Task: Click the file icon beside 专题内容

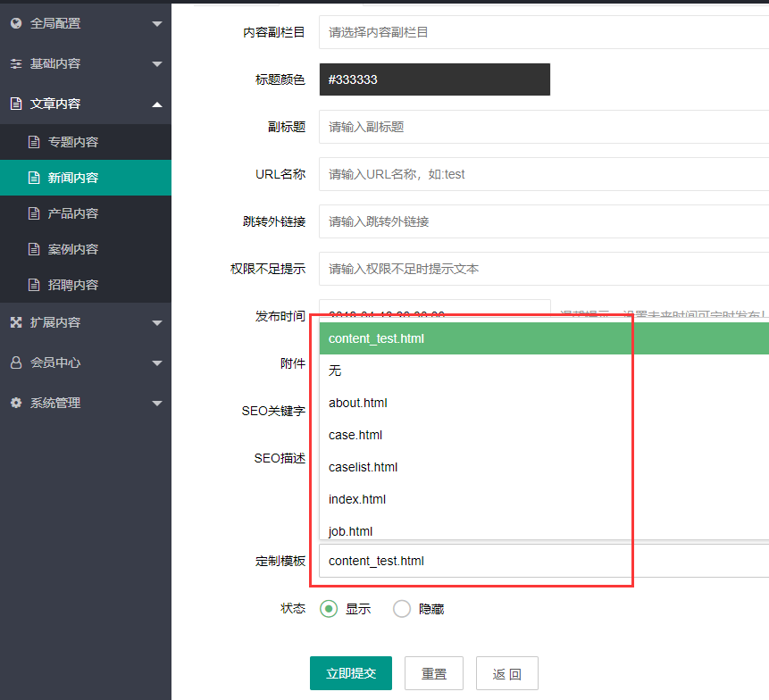Action: coord(35,143)
